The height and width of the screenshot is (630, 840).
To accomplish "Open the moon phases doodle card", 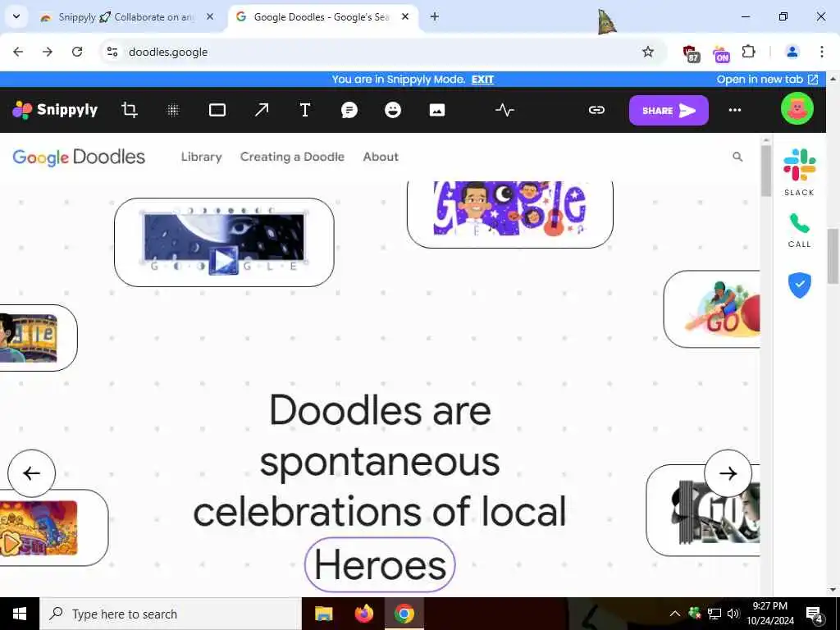I will (x=224, y=242).
